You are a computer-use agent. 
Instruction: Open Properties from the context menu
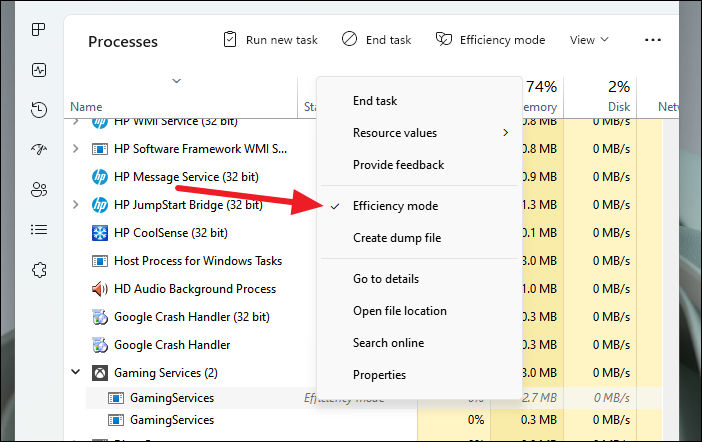tap(419, 375)
